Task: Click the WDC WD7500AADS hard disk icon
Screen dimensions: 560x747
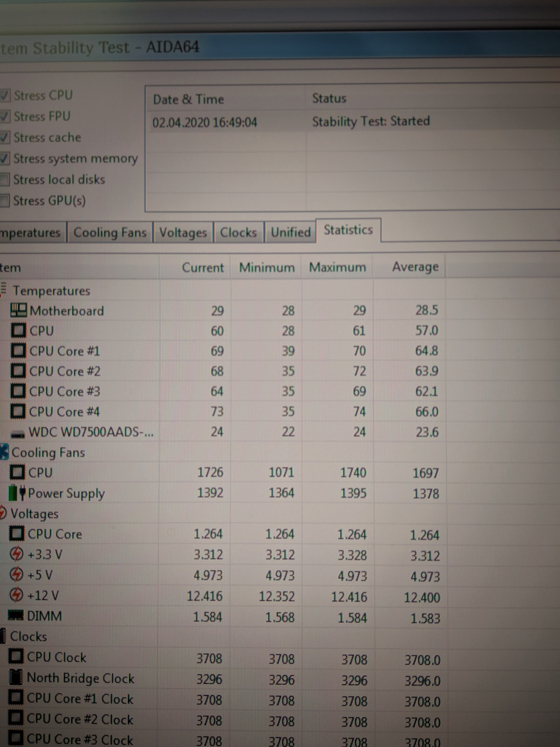Action: click(x=17, y=434)
